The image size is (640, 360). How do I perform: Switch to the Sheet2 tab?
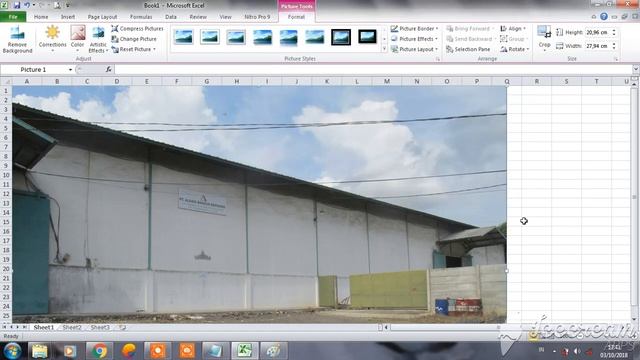pos(72,327)
